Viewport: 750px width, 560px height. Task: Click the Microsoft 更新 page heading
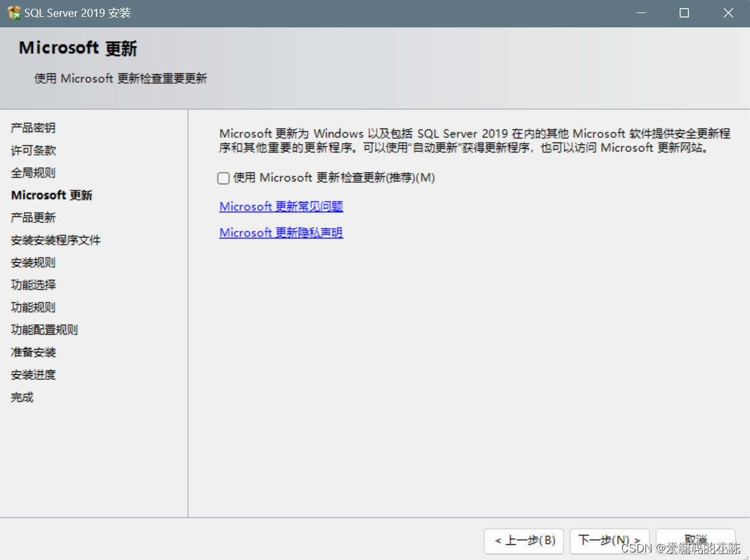78,48
